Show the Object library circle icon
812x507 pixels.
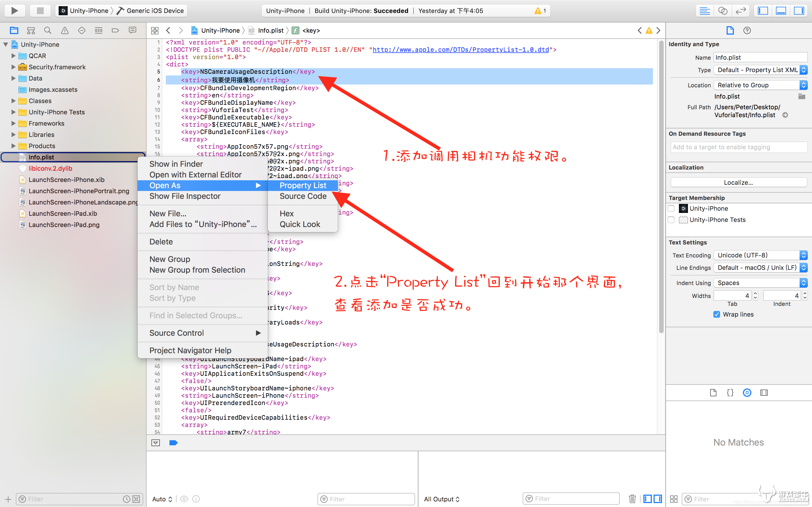747,393
